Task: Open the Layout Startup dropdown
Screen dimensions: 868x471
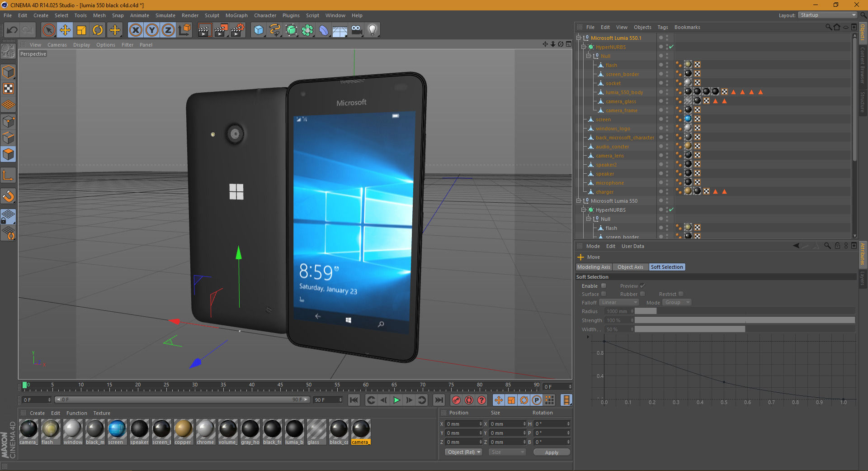Action: [827, 15]
